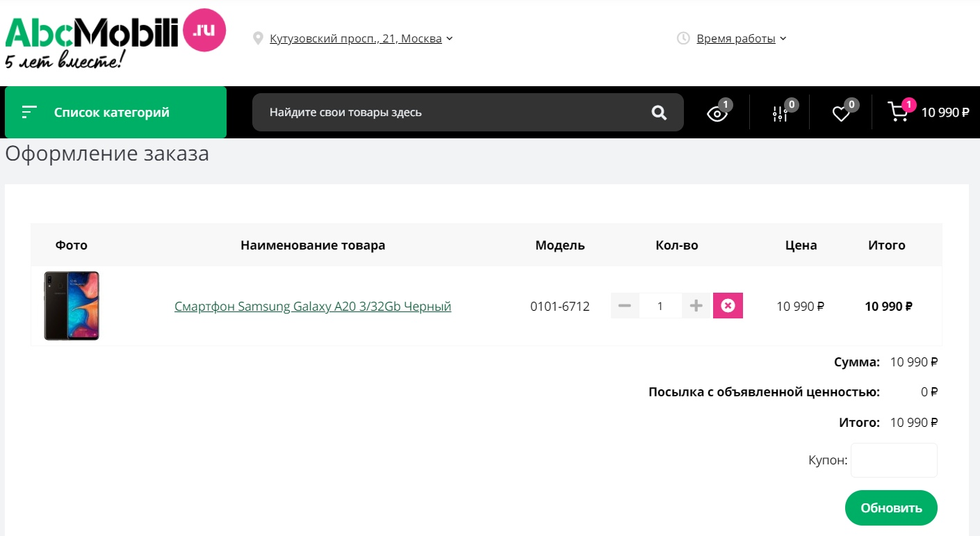The width and height of the screenshot is (980, 536).
Task: Click the cart total 10 990 ₽ in header
Action: tap(945, 113)
